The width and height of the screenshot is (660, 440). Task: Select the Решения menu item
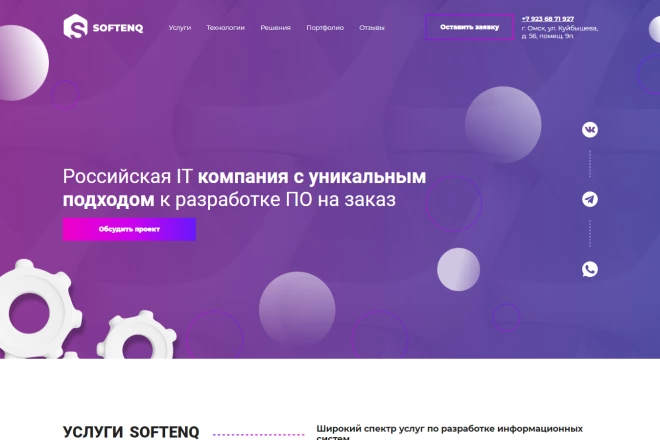point(275,28)
